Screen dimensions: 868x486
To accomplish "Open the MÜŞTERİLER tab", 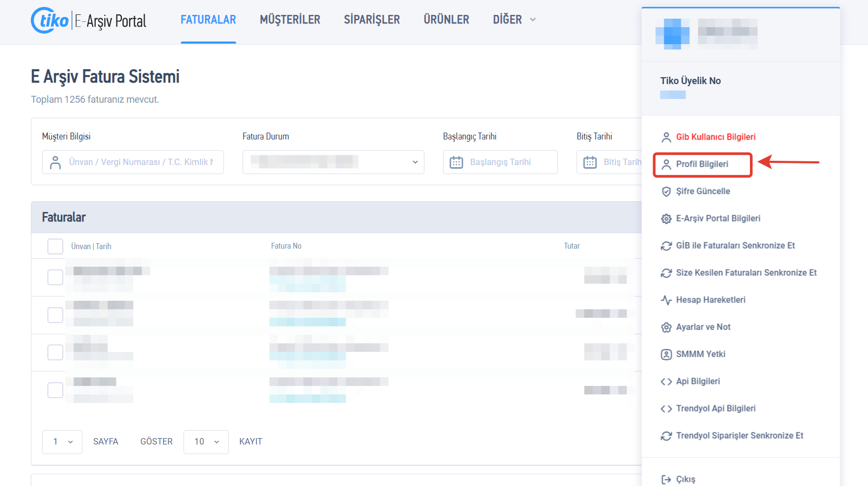I will point(290,20).
